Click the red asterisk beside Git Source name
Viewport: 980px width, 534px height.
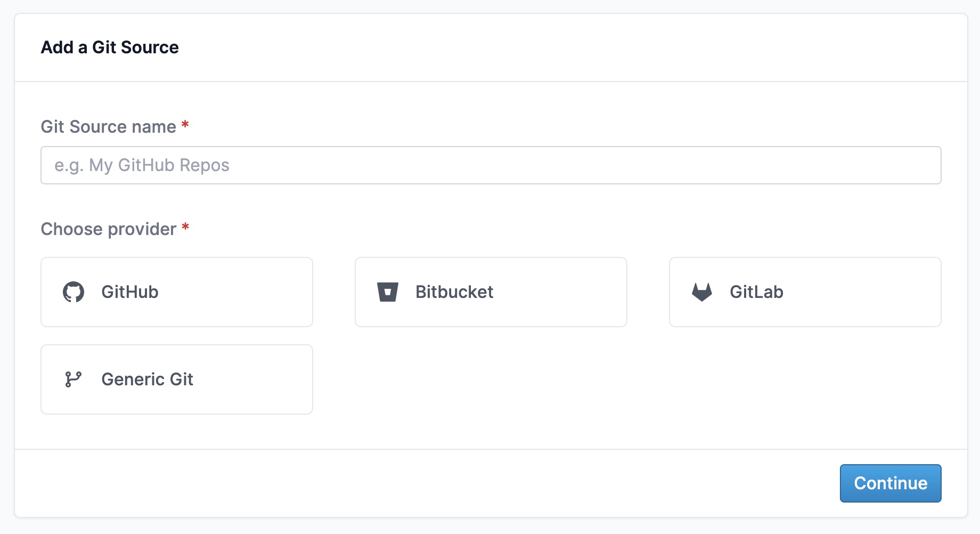(x=185, y=125)
